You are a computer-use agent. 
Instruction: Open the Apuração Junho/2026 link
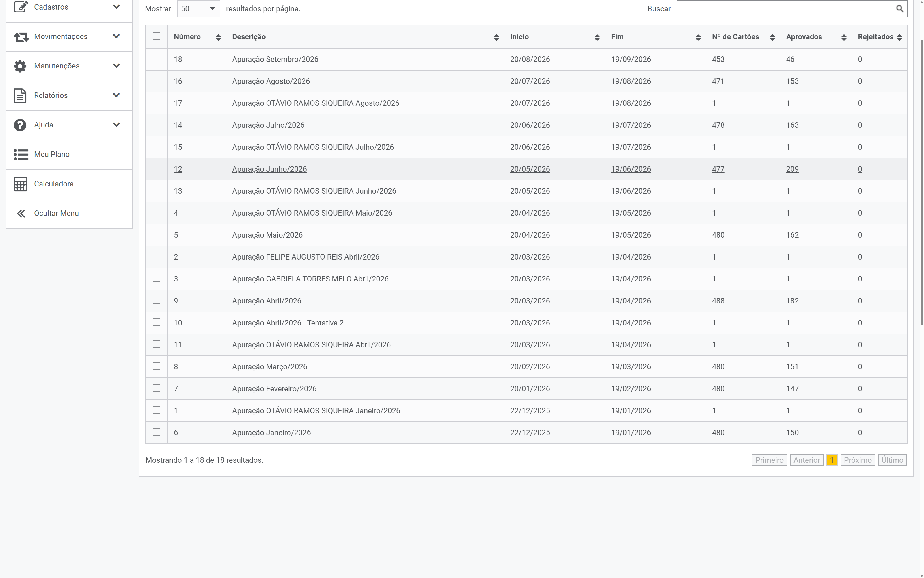[x=270, y=169]
